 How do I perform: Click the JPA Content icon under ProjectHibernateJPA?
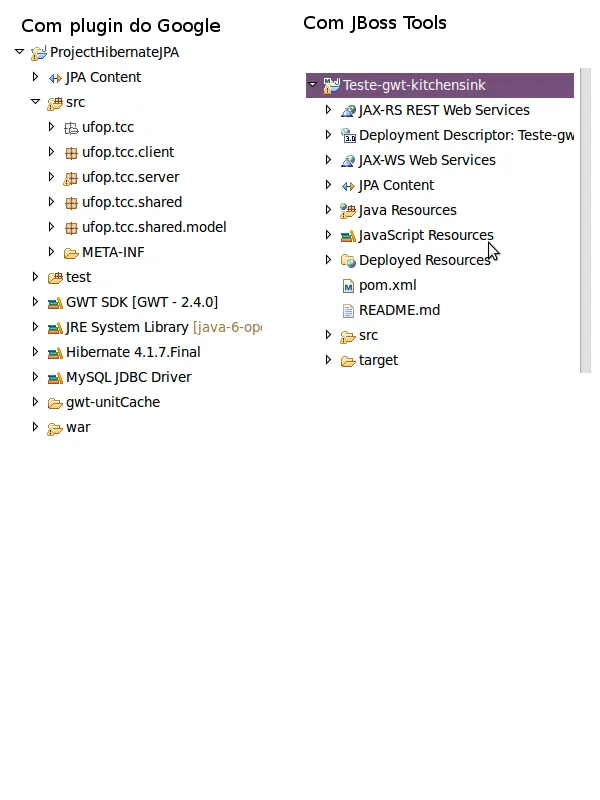[55, 78]
